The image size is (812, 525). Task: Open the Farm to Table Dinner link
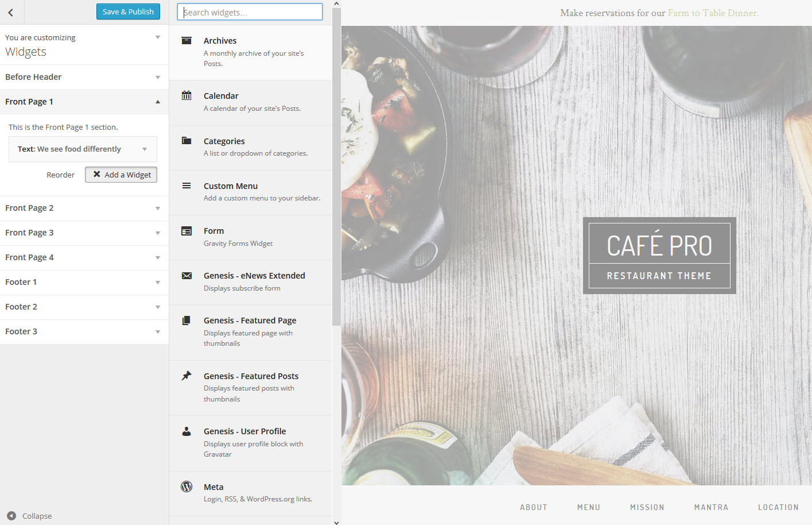(713, 13)
